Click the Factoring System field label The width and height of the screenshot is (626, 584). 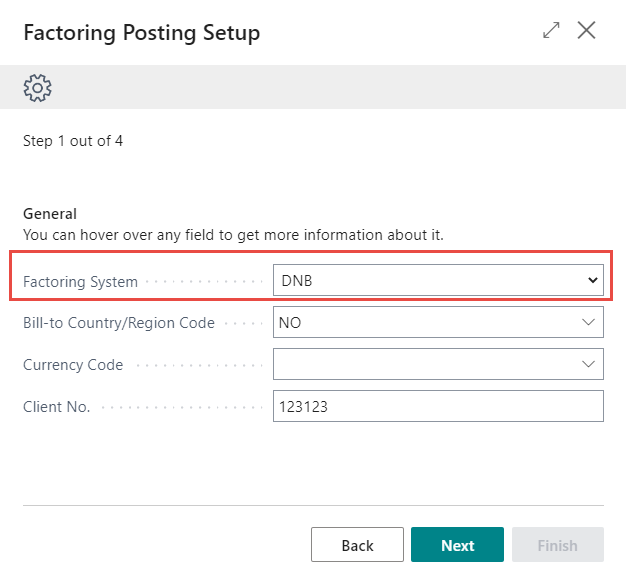(80, 282)
